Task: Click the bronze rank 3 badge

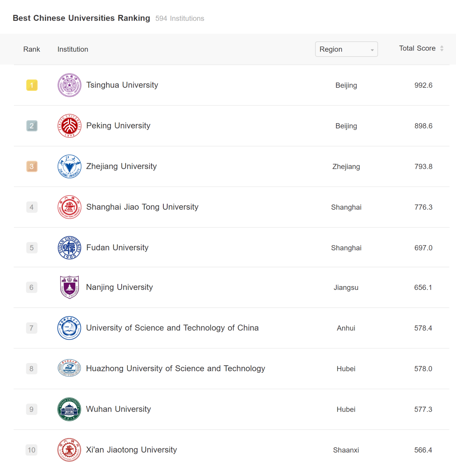Action: (32, 166)
